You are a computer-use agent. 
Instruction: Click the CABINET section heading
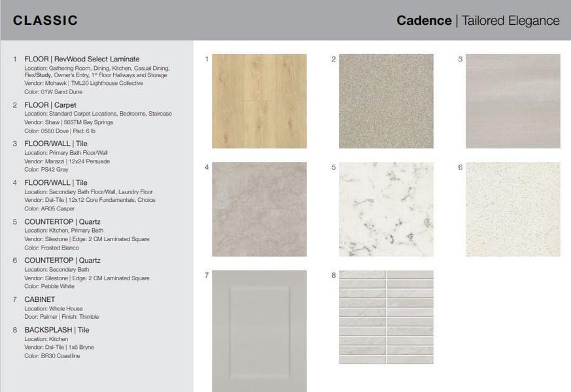click(x=41, y=299)
